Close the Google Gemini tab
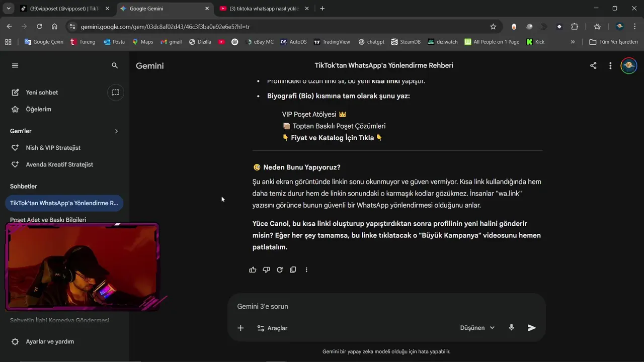 (207, 9)
